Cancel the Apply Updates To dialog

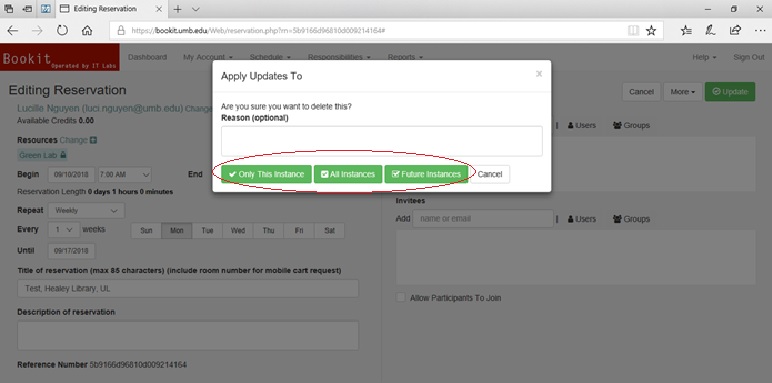(490, 174)
